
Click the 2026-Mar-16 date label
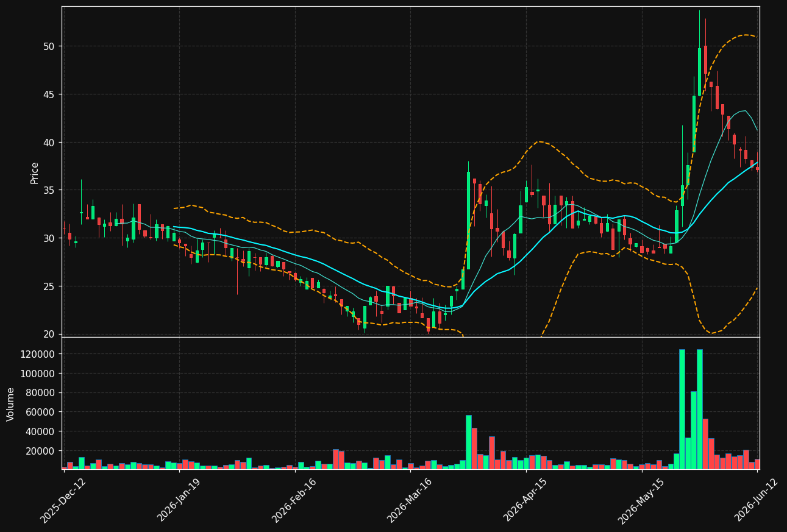coord(410,500)
